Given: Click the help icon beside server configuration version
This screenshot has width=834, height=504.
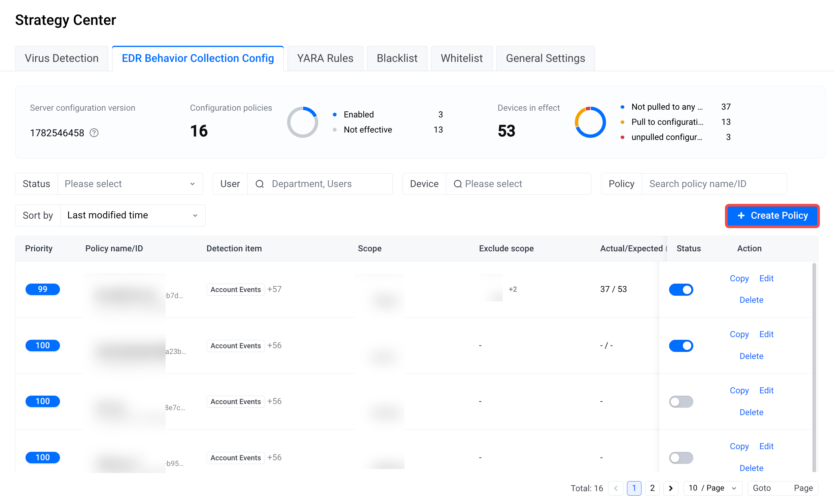Looking at the screenshot, I should click(x=94, y=133).
